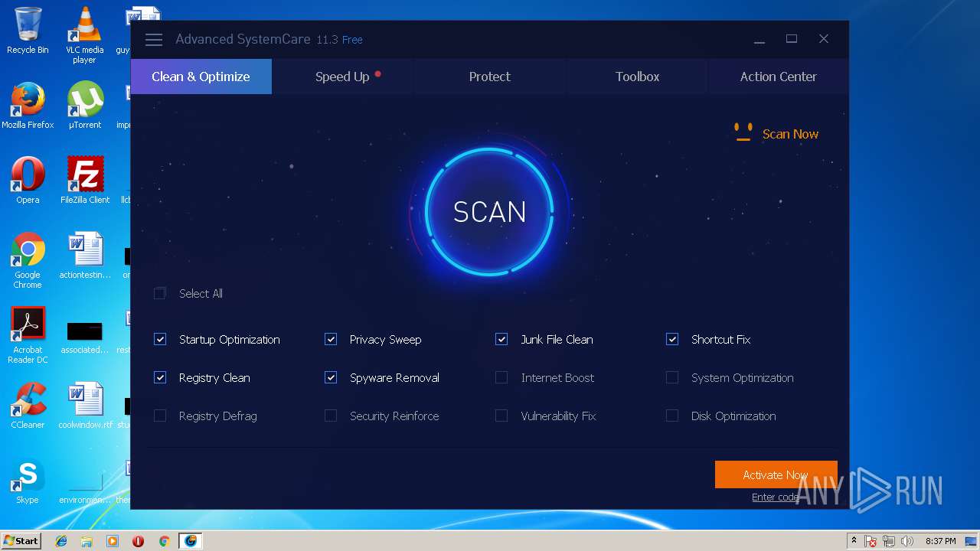
Task: Enable the Disk Optimization checkbox
Action: (672, 416)
